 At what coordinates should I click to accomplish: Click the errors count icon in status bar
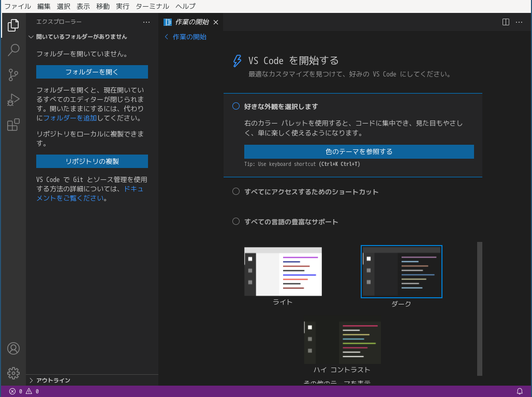tap(12, 391)
